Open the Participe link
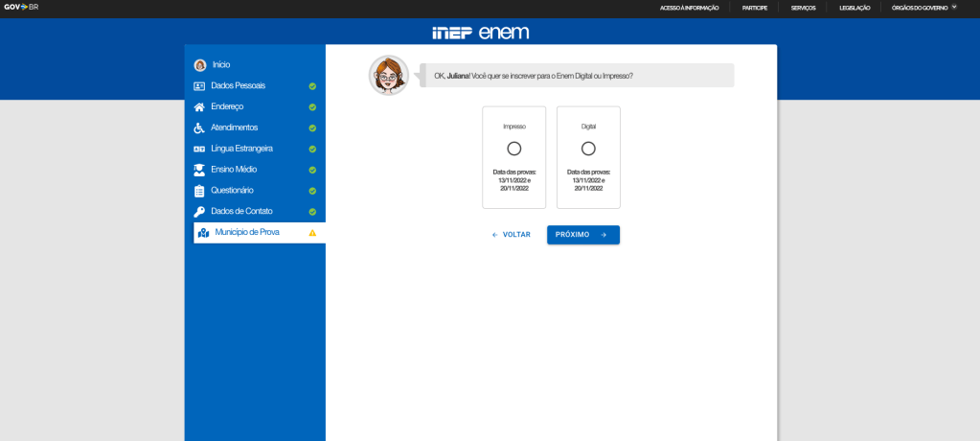Viewport: 980px width, 441px height. (x=754, y=8)
